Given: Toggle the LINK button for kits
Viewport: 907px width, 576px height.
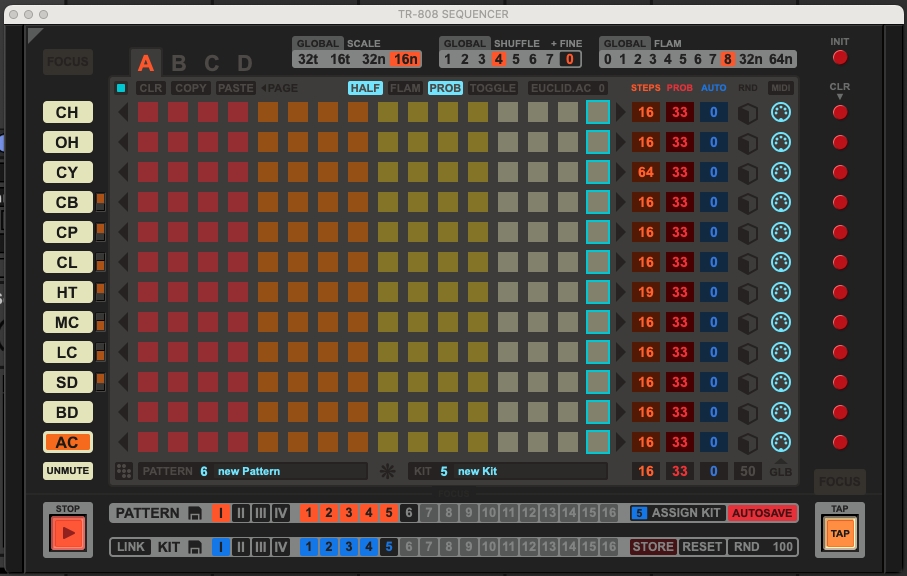Looking at the screenshot, I should (131, 547).
